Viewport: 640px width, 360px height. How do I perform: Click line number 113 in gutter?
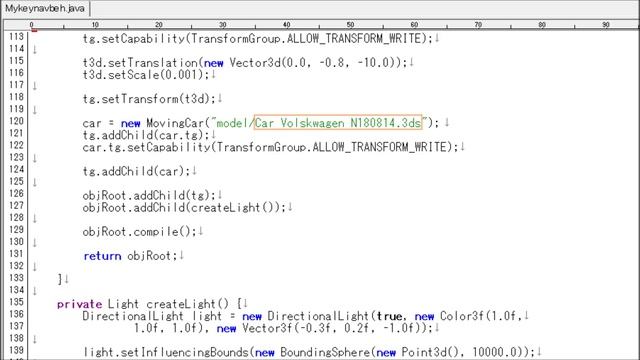coord(16,37)
